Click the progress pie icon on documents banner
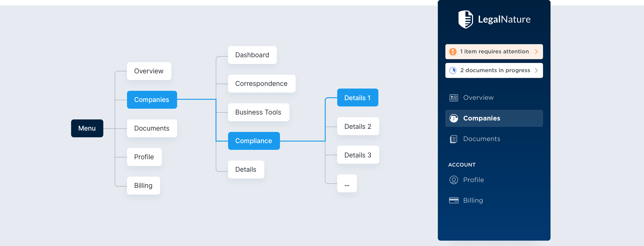This screenshot has height=246, width=644. pos(453,70)
